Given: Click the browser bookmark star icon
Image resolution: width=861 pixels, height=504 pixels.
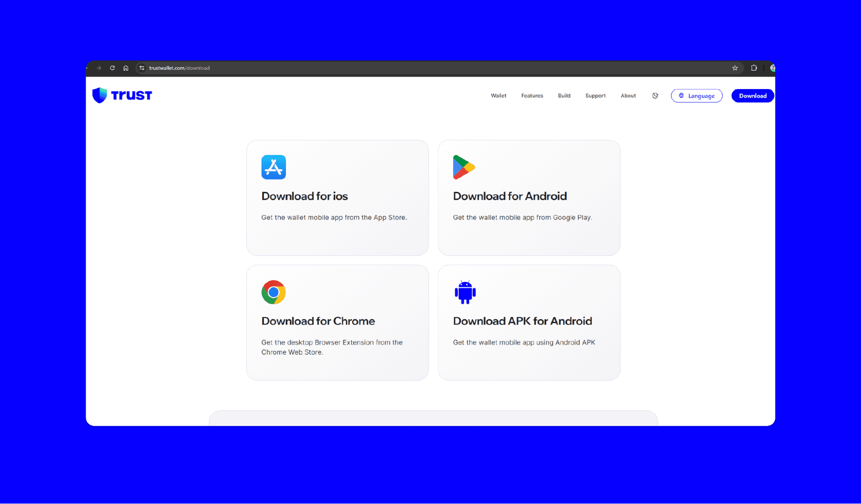Looking at the screenshot, I should coord(735,68).
